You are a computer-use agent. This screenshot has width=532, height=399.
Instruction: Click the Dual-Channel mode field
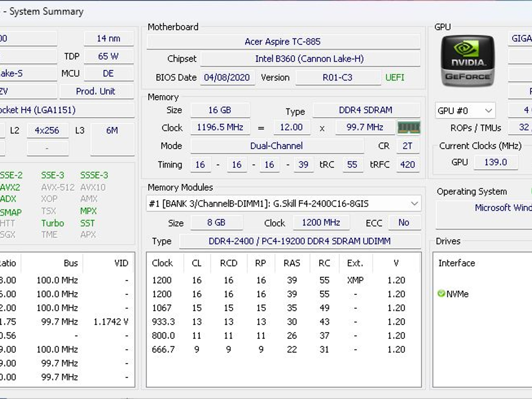click(277, 146)
